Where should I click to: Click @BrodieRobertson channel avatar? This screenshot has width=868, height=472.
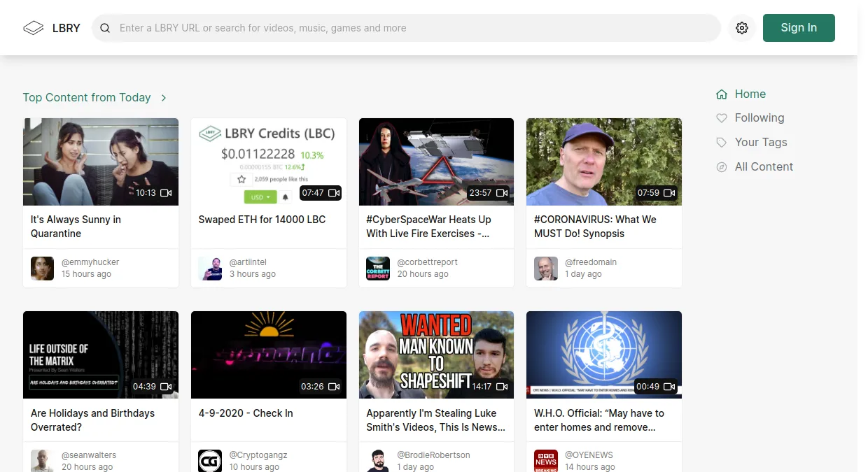click(378, 461)
